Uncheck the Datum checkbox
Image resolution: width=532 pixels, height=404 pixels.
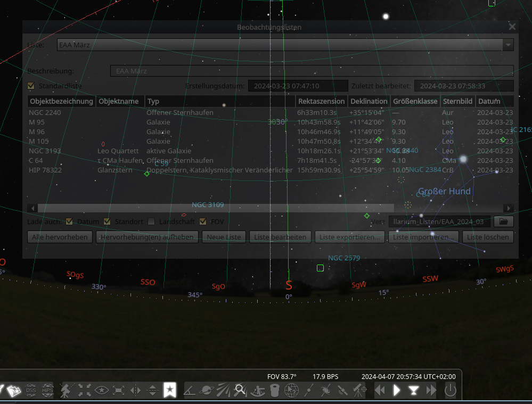tap(70, 221)
